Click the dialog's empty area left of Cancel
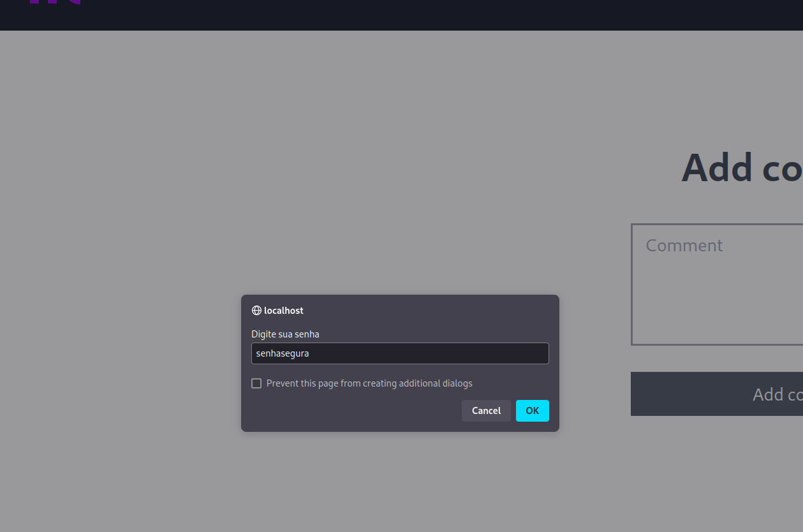Image resolution: width=803 pixels, height=532 pixels. 351,411
